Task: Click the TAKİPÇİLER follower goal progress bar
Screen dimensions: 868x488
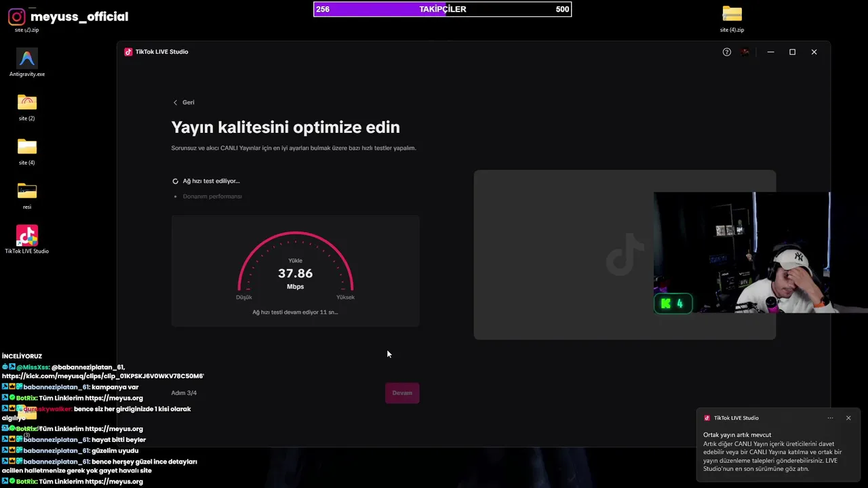Action: (442, 9)
